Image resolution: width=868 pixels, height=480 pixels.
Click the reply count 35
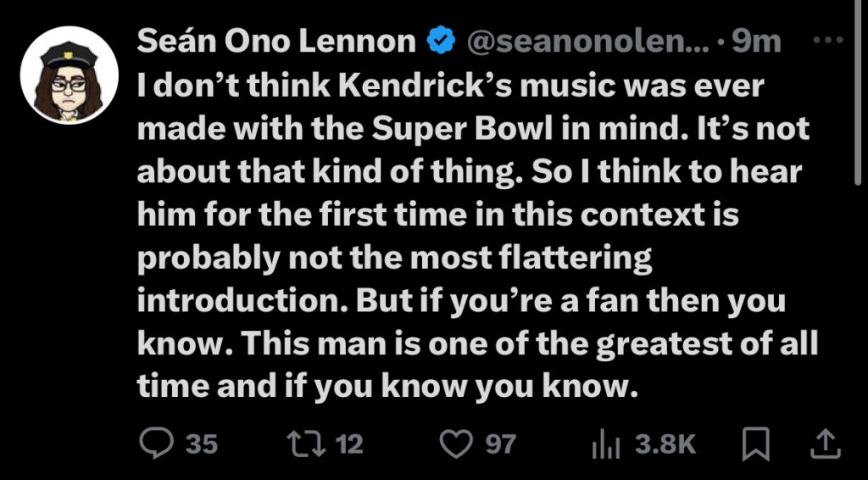(x=201, y=443)
